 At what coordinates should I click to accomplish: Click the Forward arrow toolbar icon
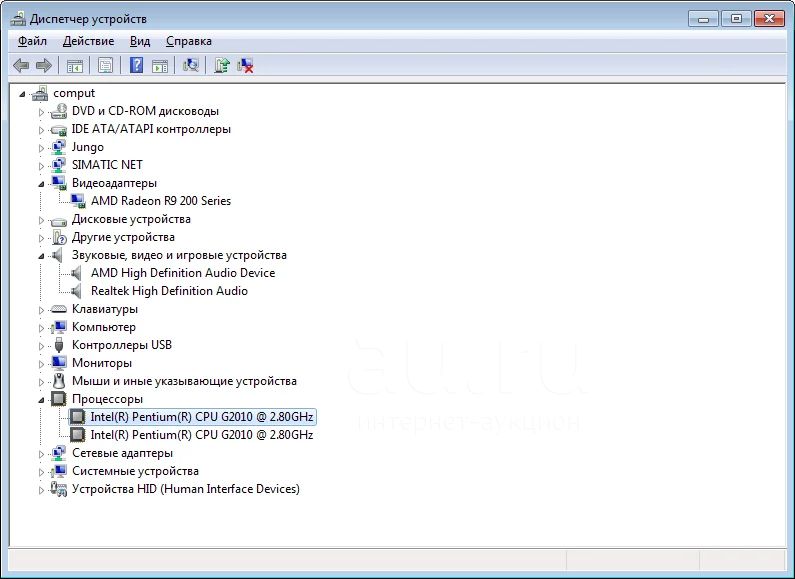pos(44,65)
